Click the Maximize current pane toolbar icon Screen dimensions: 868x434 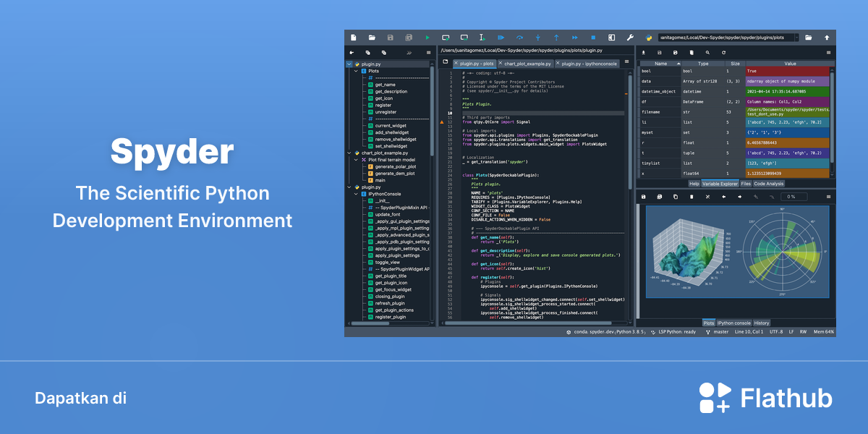[611, 37]
